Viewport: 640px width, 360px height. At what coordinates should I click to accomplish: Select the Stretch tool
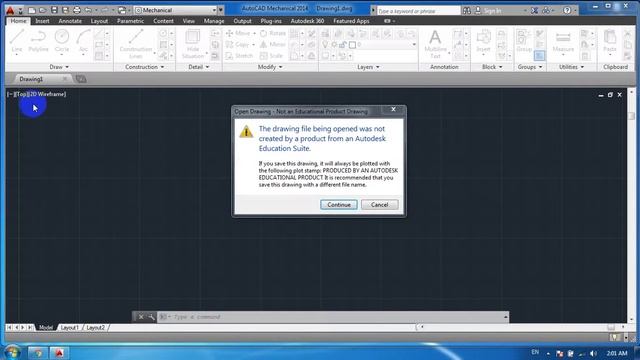[239, 56]
